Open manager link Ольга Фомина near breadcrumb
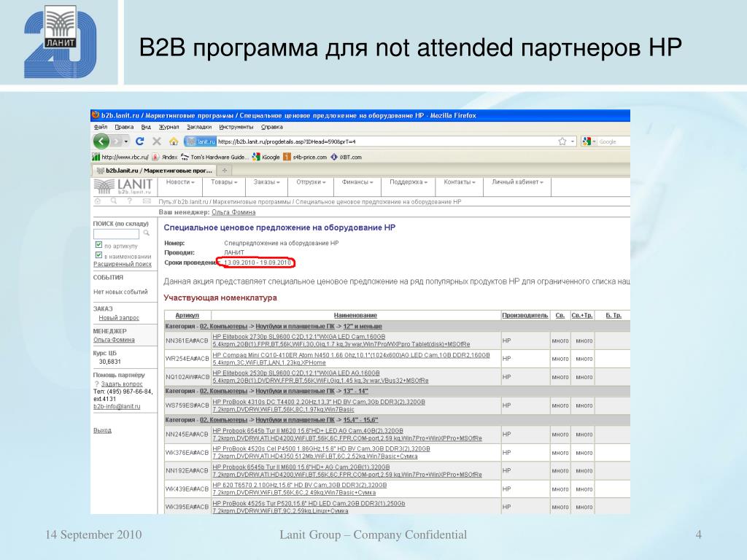Viewport: 747px width, 560px height. (x=233, y=212)
